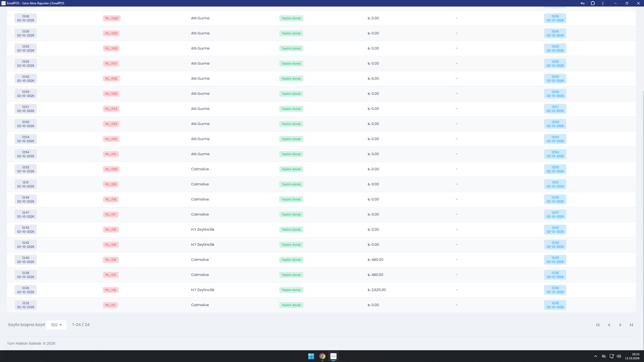Viewport: 644px width, 362px height.
Task: Open the password key icon in title bar
Action: [x=582, y=3]
